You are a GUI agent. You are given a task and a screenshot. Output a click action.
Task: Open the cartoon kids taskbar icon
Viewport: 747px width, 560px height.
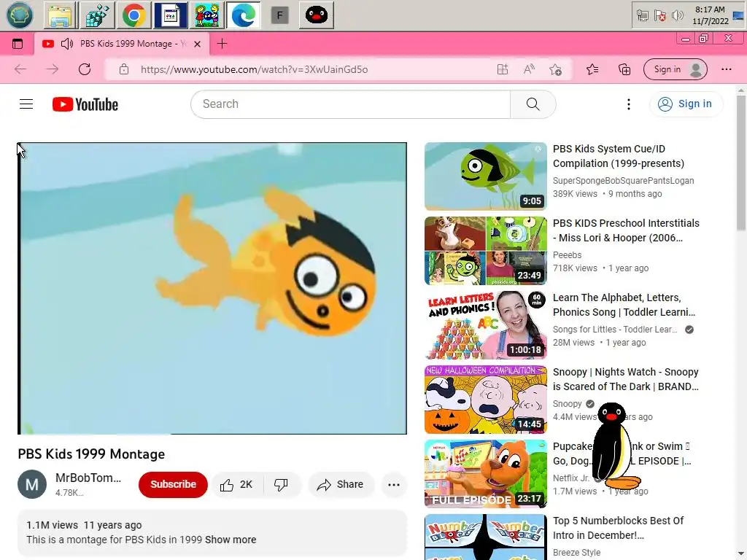point(207,15)
